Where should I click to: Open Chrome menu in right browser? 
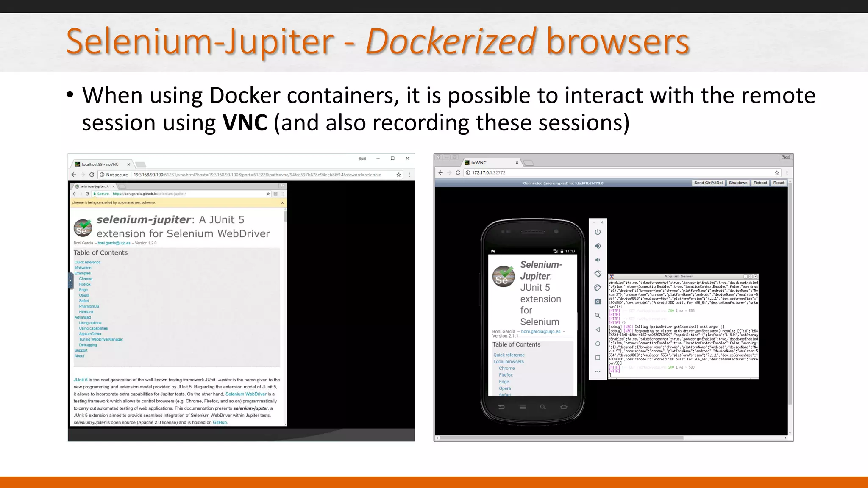787,172
